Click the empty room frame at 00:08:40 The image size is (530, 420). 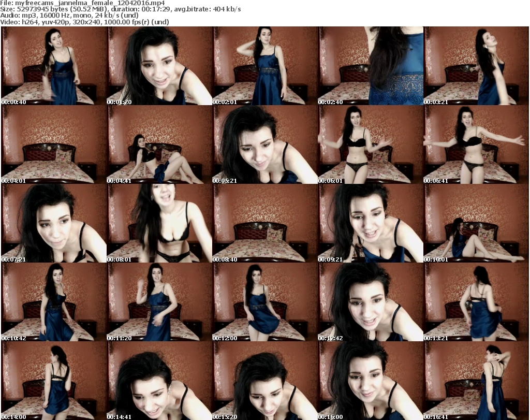pos(265,223)
